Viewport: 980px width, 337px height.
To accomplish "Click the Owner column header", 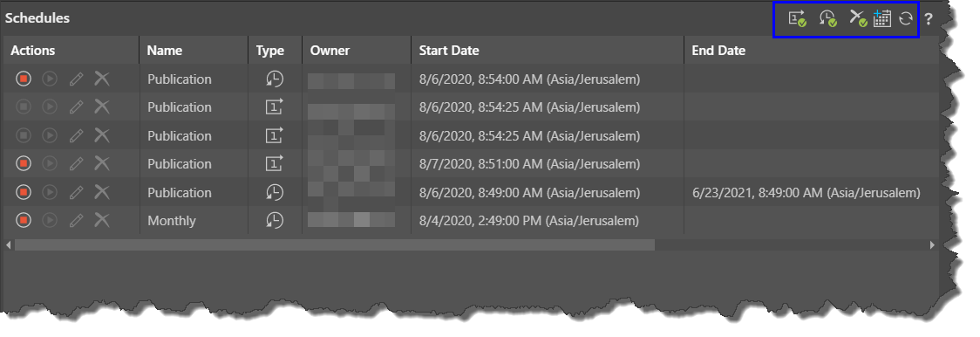I will click(330, 51).
